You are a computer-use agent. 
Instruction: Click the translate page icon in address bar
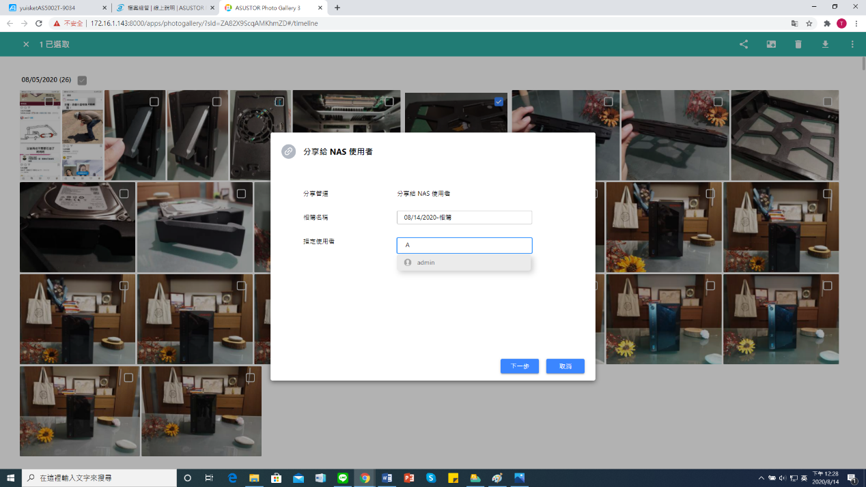(794, 23)
